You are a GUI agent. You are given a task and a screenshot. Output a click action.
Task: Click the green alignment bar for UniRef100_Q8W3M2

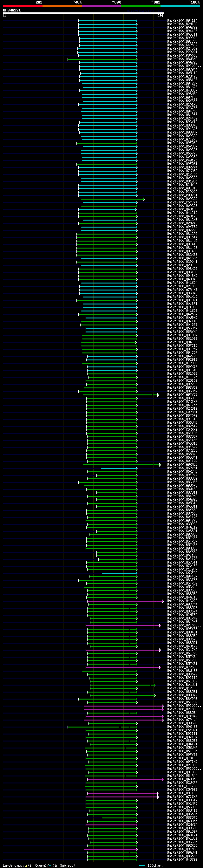102,59
